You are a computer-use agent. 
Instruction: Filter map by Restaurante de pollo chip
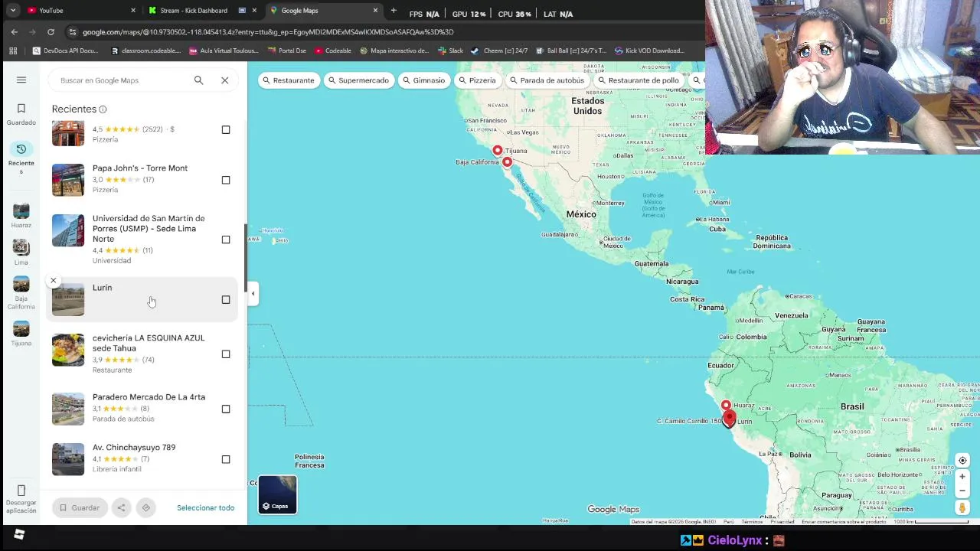click(x=639, y=80)
